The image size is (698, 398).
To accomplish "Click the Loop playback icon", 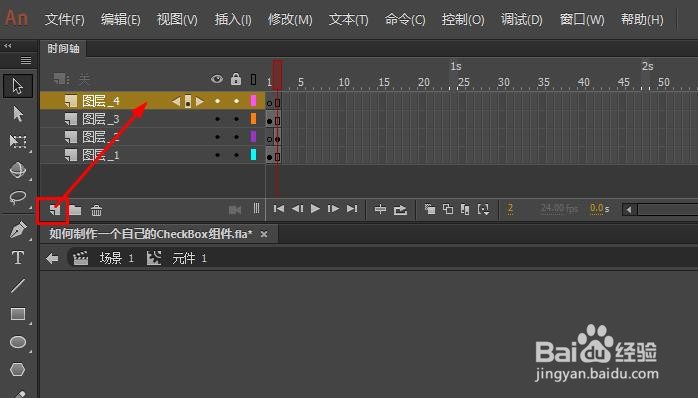I will tap(400, 209).
